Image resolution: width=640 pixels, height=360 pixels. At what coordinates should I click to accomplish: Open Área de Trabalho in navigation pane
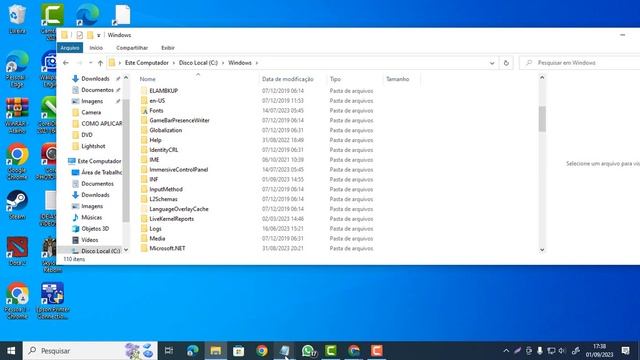point(101,173)
